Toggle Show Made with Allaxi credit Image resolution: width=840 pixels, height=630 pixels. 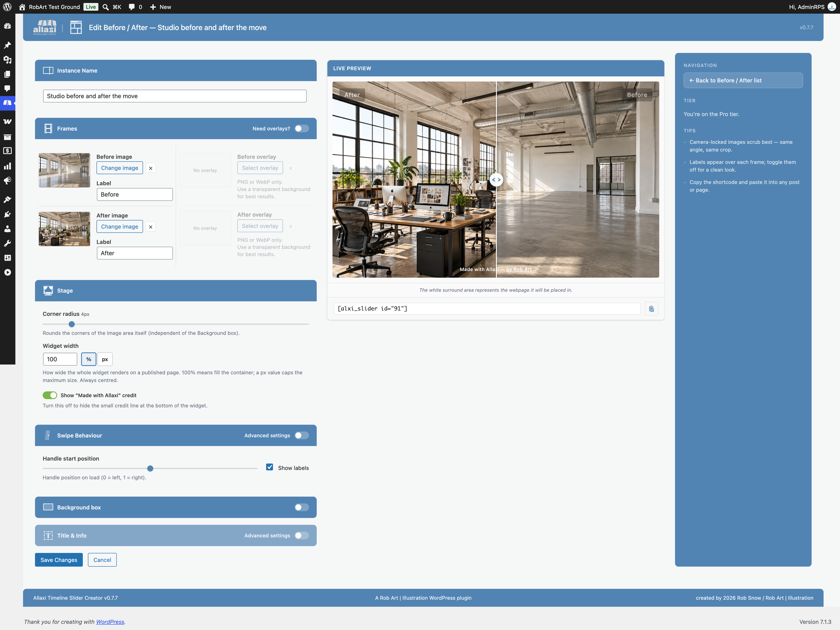50,395
